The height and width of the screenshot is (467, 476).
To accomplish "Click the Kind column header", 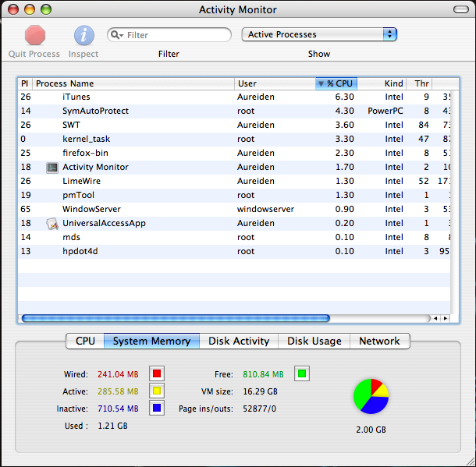I will point(382,83).
